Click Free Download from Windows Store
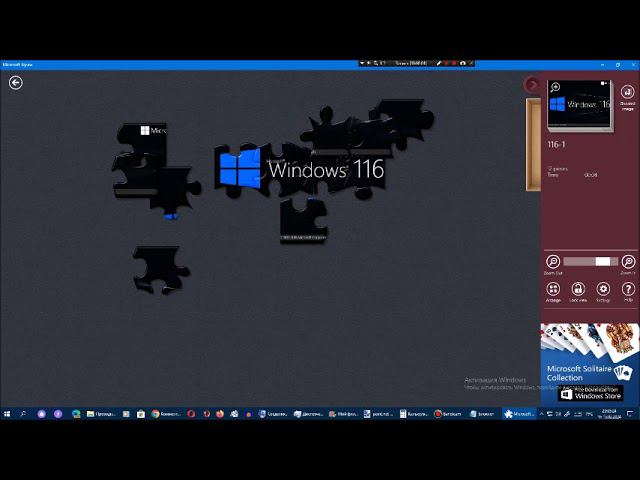 click(591, 393)
